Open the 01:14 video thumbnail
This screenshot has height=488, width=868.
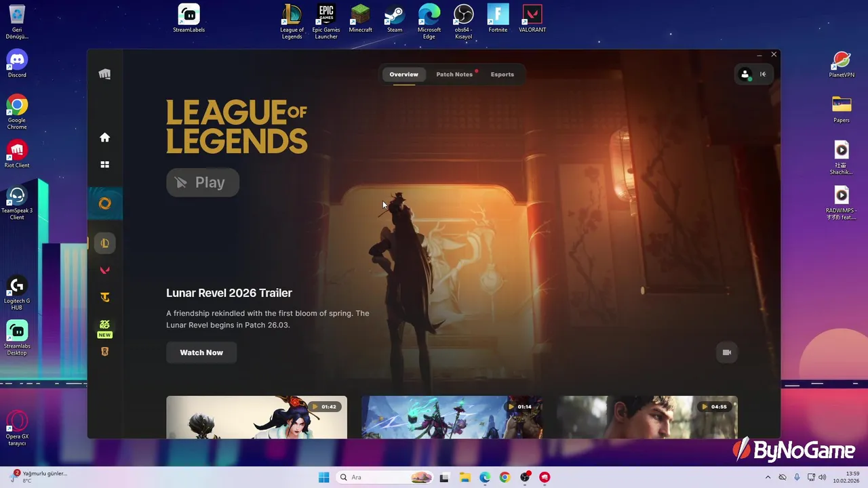[452, 418]
